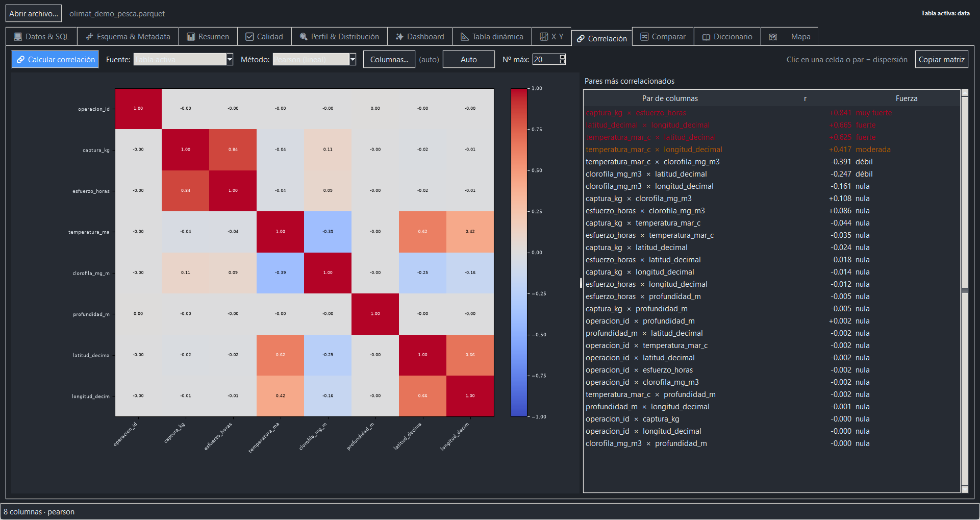This screenshot has height=520, width=980.
Task: Select the temperatura_mar_c × longitud_decimal row
Action: pos(772,150)
